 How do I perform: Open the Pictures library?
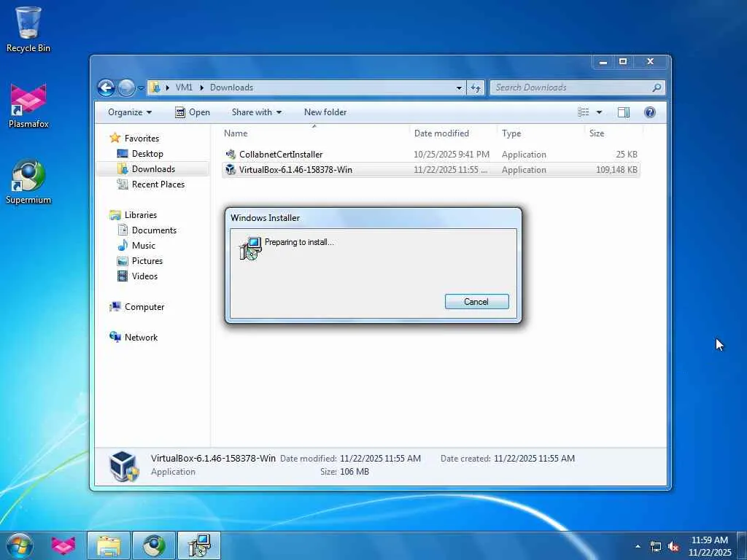coord(147,261)
